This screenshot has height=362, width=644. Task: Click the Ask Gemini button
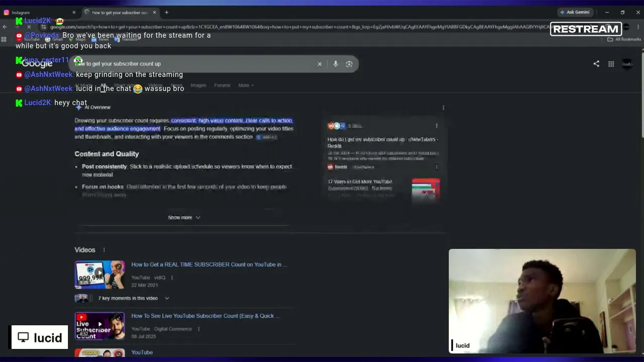click(x=575, y=12)
